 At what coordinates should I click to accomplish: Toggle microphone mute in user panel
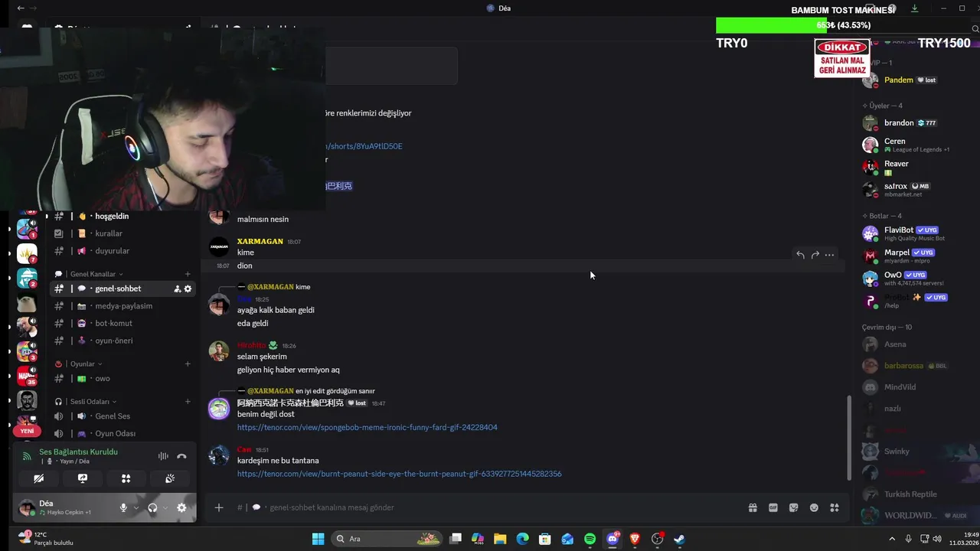coord(123,507)
